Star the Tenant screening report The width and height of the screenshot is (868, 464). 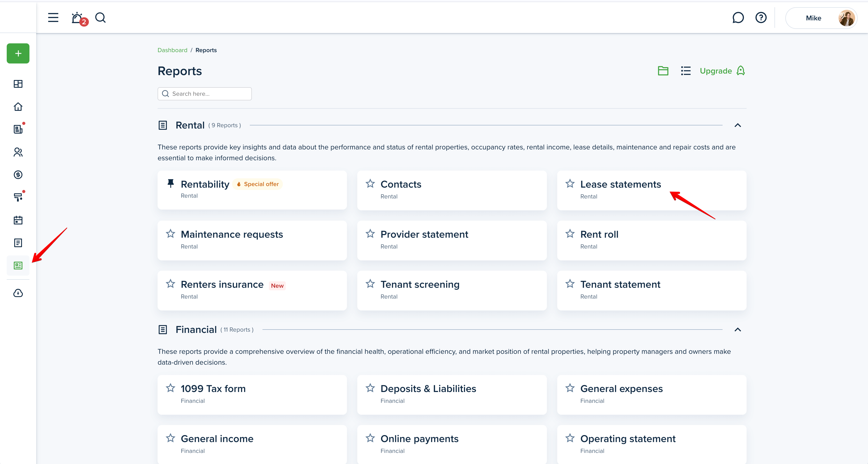click(x=370, y=284)
